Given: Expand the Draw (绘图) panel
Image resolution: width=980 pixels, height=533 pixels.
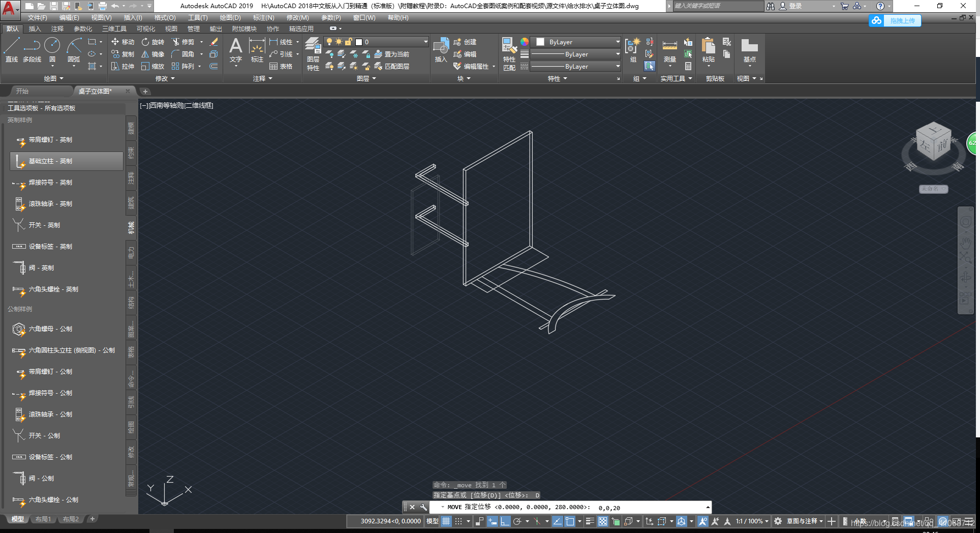Looking at the screenshot, I should click(x=54, y=78).
